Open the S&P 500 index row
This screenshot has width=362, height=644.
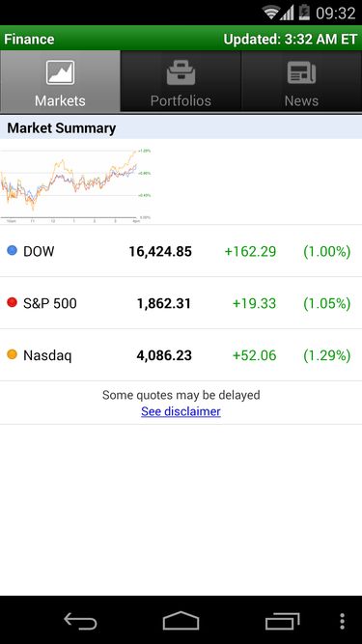pyautogui.click(x=181, y=303)
